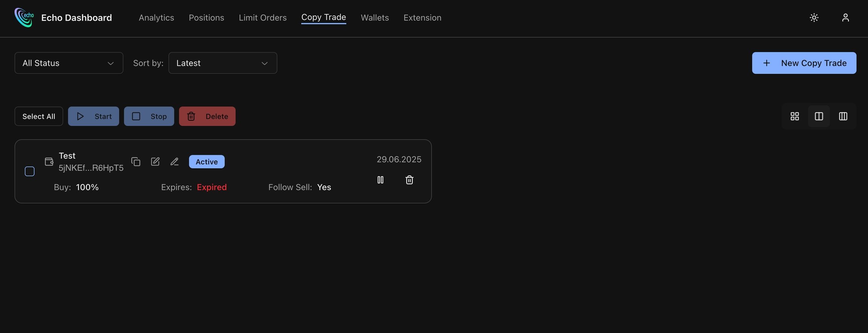Screen dimensions: 868x333
Task: Open the Wallets tab
Action: (375, 18)
